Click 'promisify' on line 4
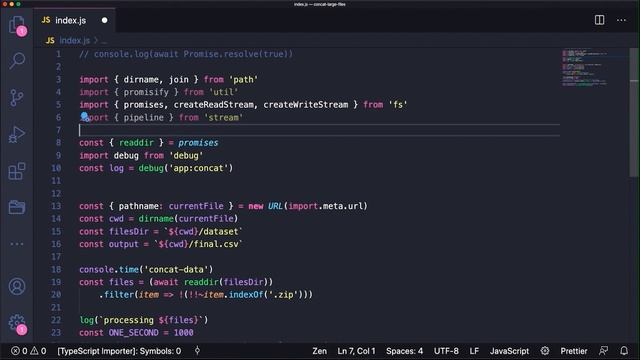 click(146, 92)
